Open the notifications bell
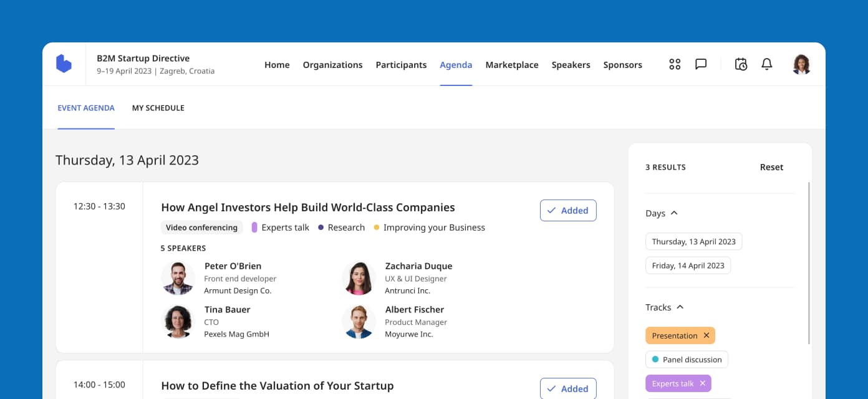The image size is (868, 399). tap(767, 64)
